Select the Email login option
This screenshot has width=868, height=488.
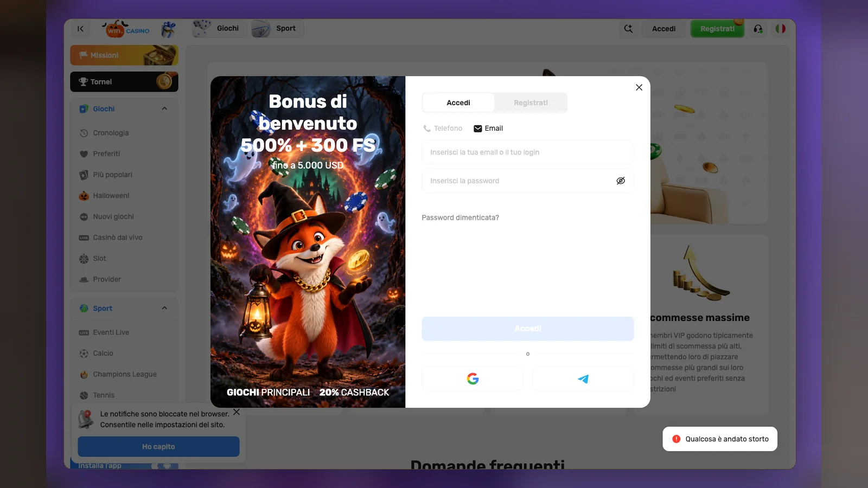coord(488,129)
